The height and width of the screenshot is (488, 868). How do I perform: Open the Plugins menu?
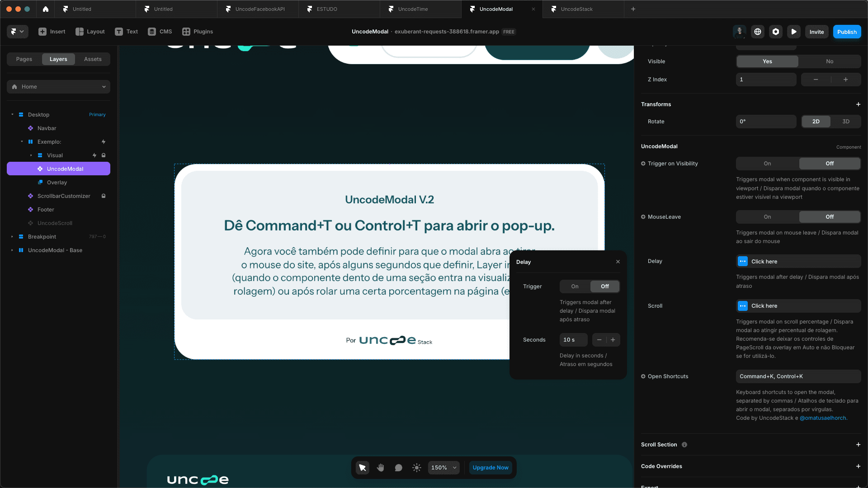pyautogui.click(x=198, y=32)
